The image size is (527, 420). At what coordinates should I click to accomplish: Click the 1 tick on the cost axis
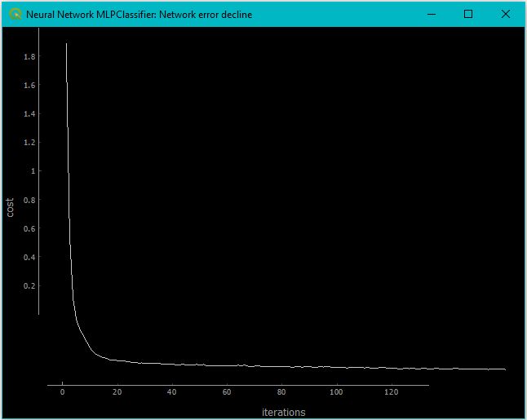33,171
